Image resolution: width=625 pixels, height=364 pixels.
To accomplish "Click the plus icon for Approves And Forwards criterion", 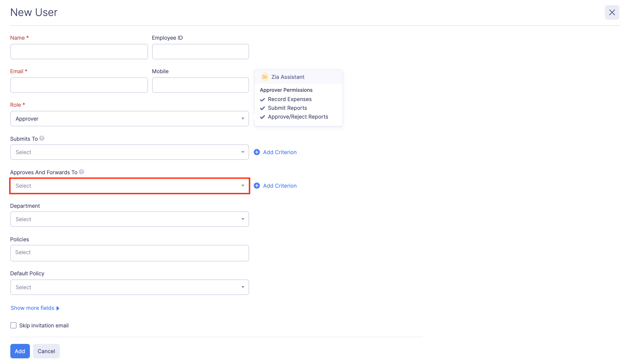I will pyautogui.click(x=257, y=186).
